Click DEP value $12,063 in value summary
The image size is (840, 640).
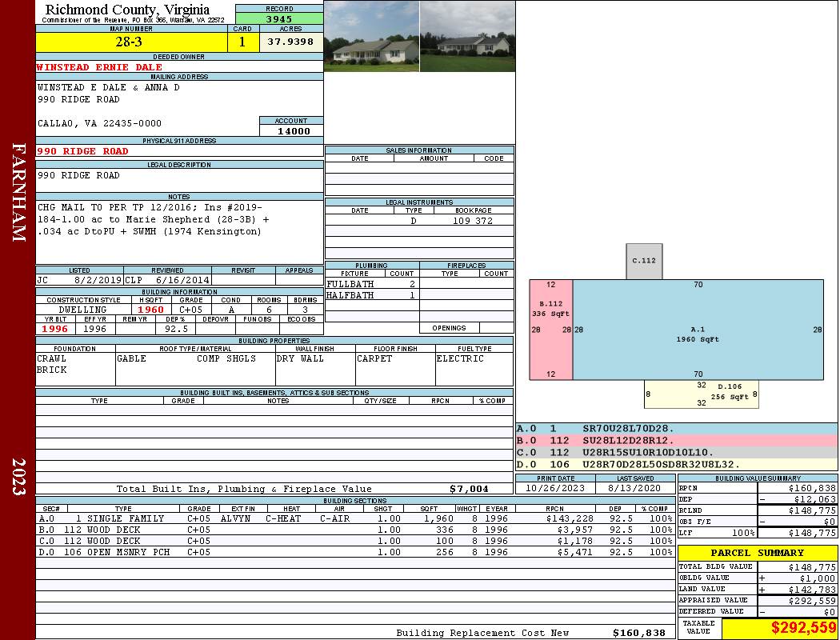(814, 499)
